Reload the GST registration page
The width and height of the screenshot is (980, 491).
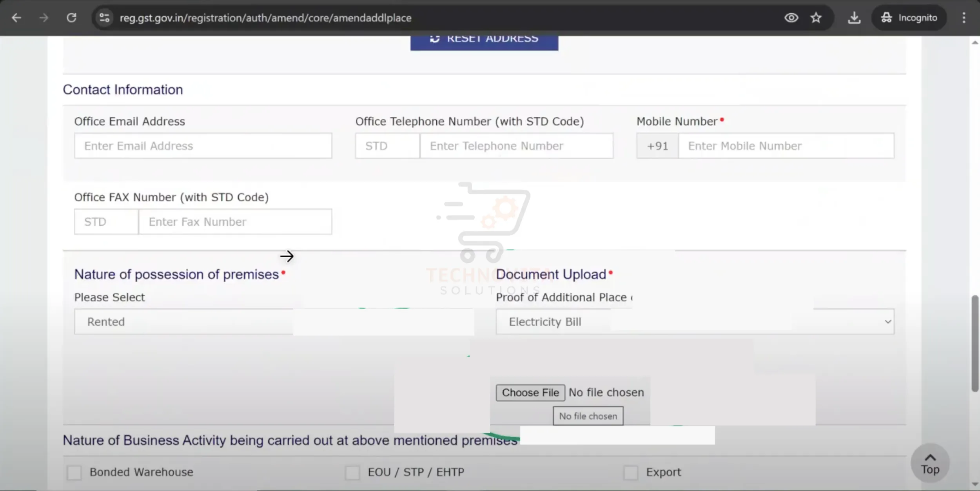(71, 18)
